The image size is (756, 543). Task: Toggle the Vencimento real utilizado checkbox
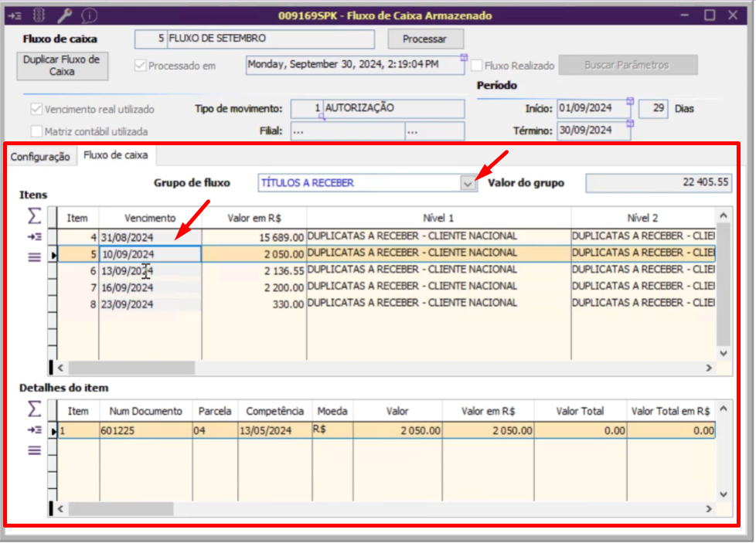point(36,110)
